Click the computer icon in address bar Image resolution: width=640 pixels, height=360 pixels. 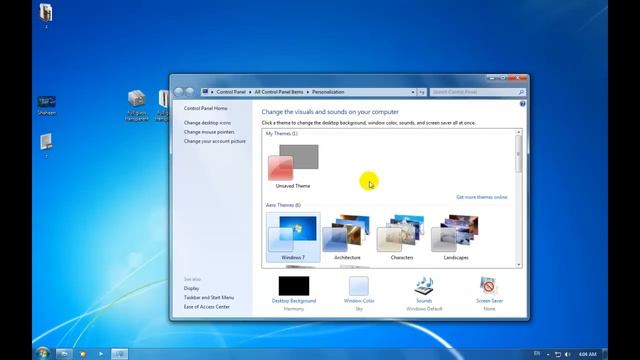(x=205, y=92)
